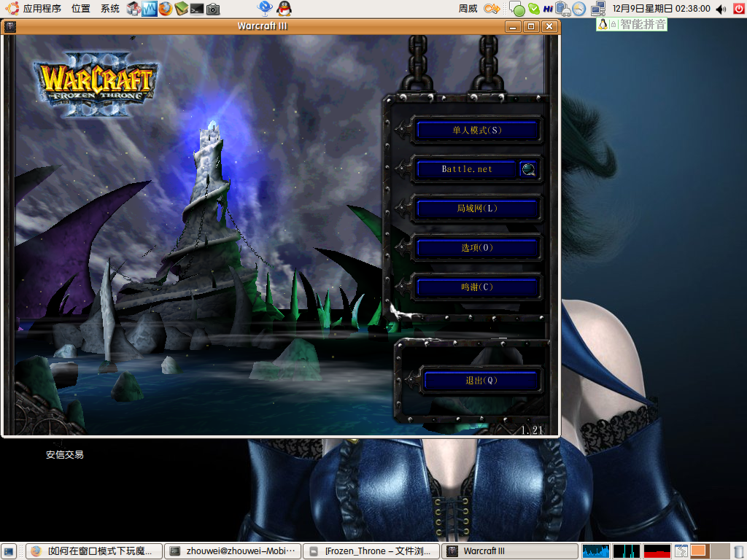Image resolution: width=747 pixels, height=560 pixels.
Task: Click the show desktop button in taskbar
Action: (x=9, y=551)
